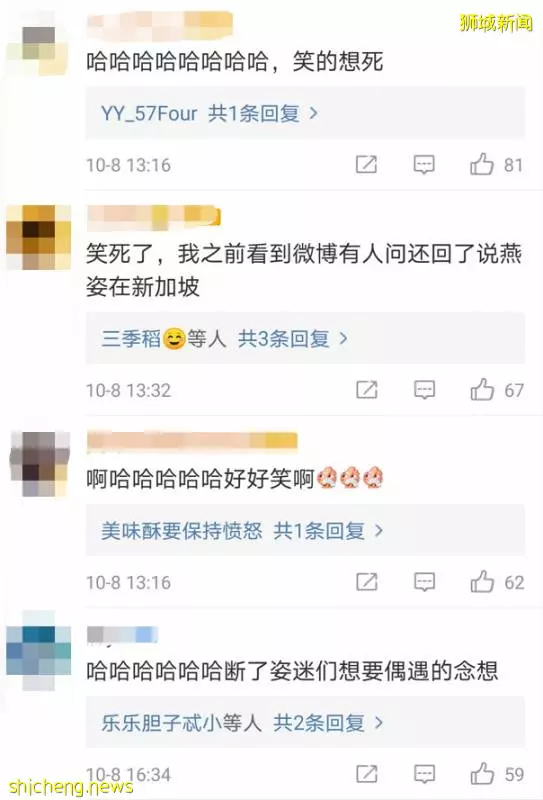This screenshot has height=800, width=543.
Task: Share the first comment at 10-8 13:16
Action: click(366, 164)
